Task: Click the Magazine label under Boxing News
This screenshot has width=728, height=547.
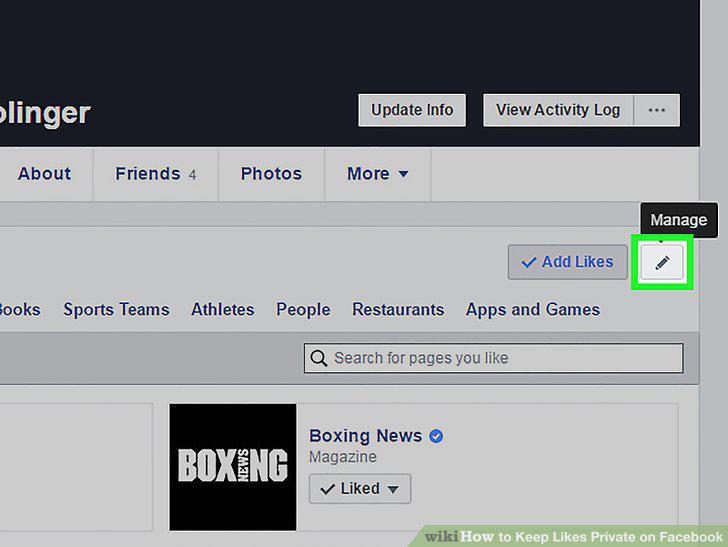Action: (x=343, y=457)
